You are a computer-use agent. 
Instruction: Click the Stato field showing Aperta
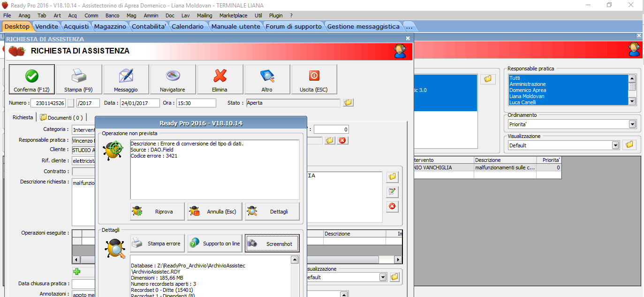tap(293, 103)
